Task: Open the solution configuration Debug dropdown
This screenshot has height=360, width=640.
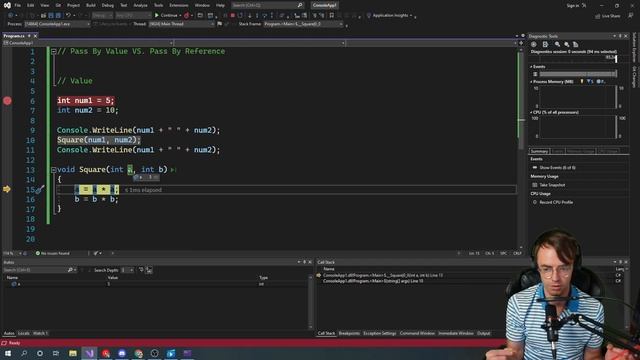Action: pos(102,16)
